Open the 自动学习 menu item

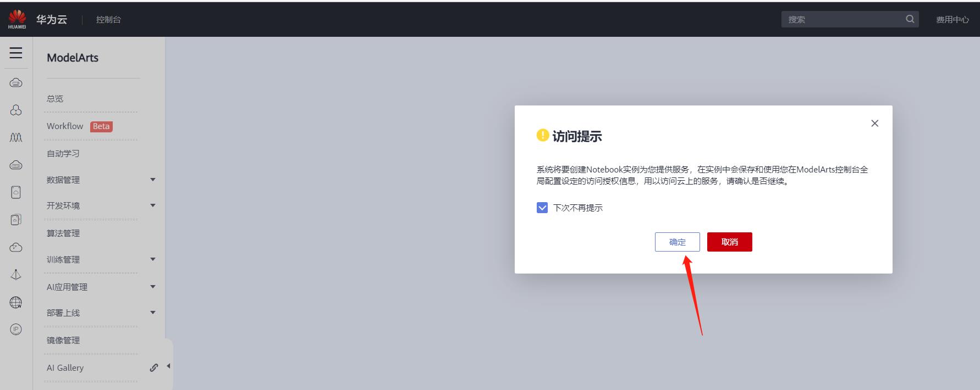point(63,153)
